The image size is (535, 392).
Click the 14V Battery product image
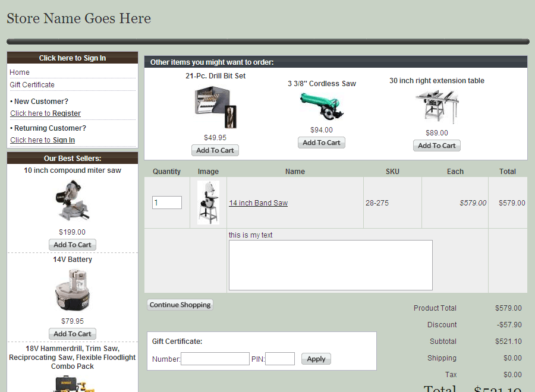tap(72, 290)
